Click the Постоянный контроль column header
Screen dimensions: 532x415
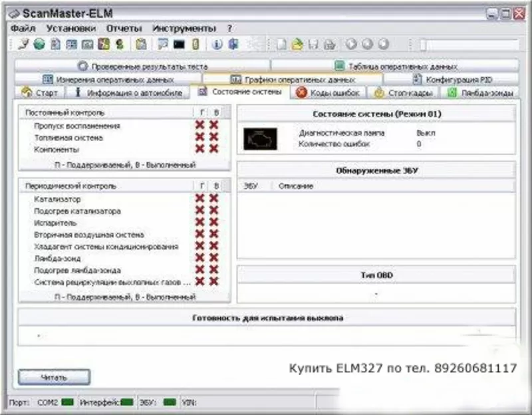tap(106, 112)
